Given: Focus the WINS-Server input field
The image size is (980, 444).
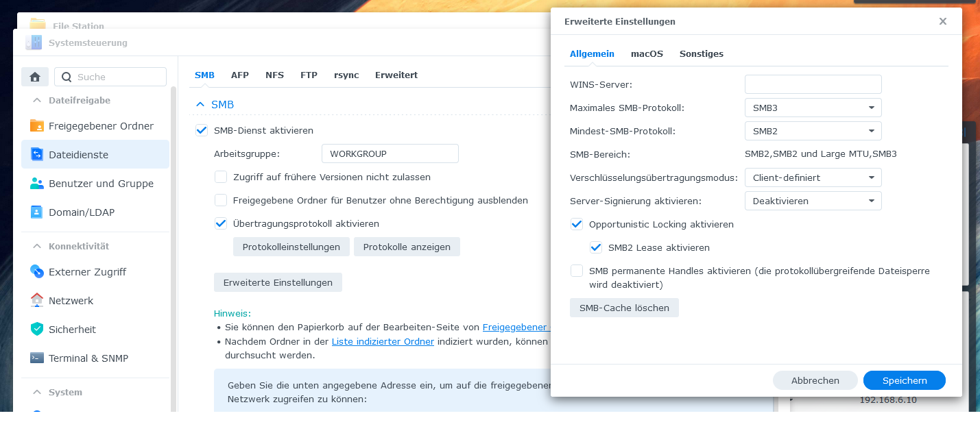Looking at the screenshot, I should (813, 84).
